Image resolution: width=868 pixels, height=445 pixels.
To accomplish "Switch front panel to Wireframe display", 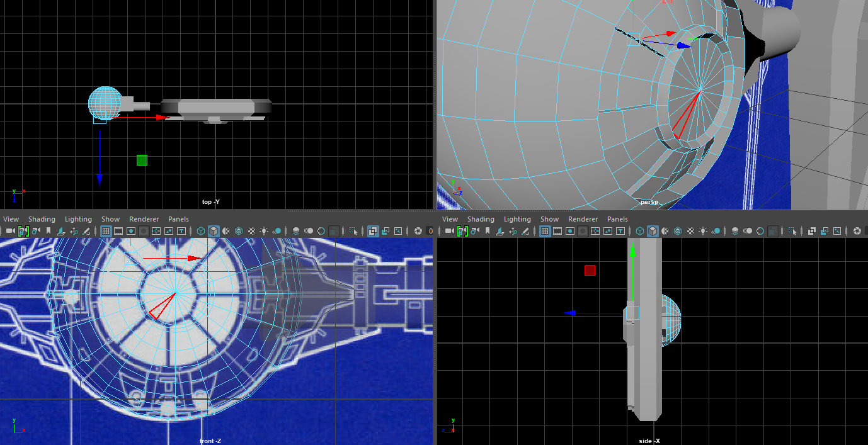I will (201, 231).
